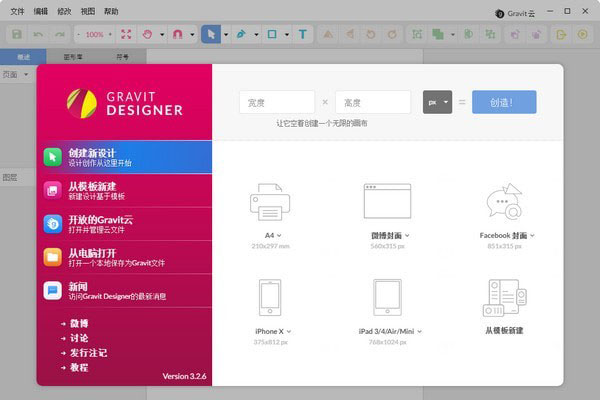Select the pointer tool in toolbar

pyautogui.click(x=210, y=34)
